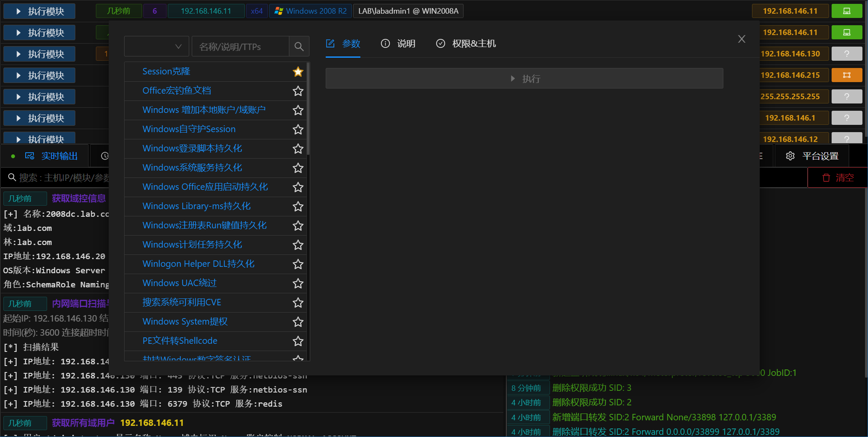Click the monitor icon for first 192.168.146.11 host

coord(846,11)
